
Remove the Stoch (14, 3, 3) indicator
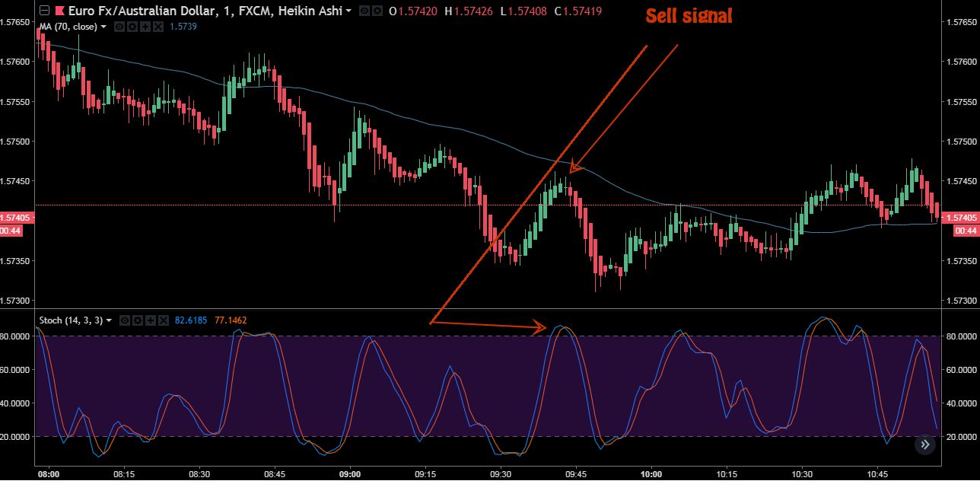click(x=164, y=320)
